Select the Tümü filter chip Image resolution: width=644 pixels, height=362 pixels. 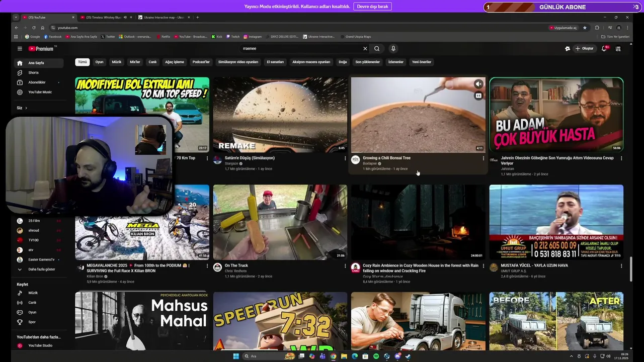pos(83,62)
